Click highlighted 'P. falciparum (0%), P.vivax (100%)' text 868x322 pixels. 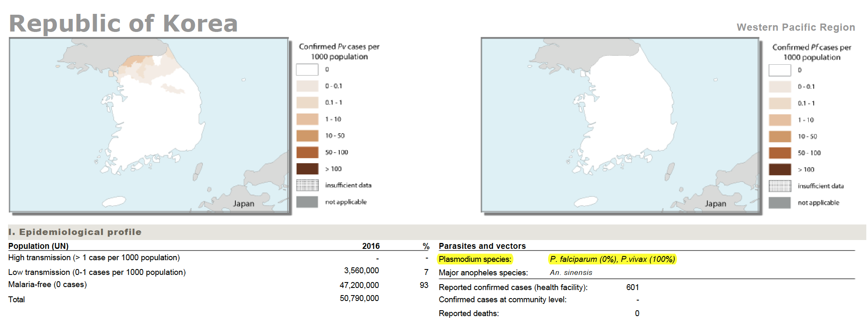click(x=612, y=259)
